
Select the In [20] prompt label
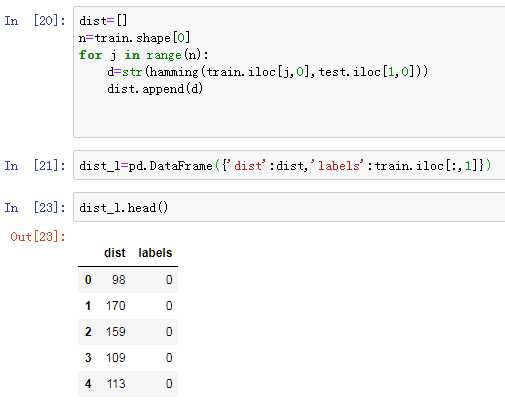tap(35, 21)
